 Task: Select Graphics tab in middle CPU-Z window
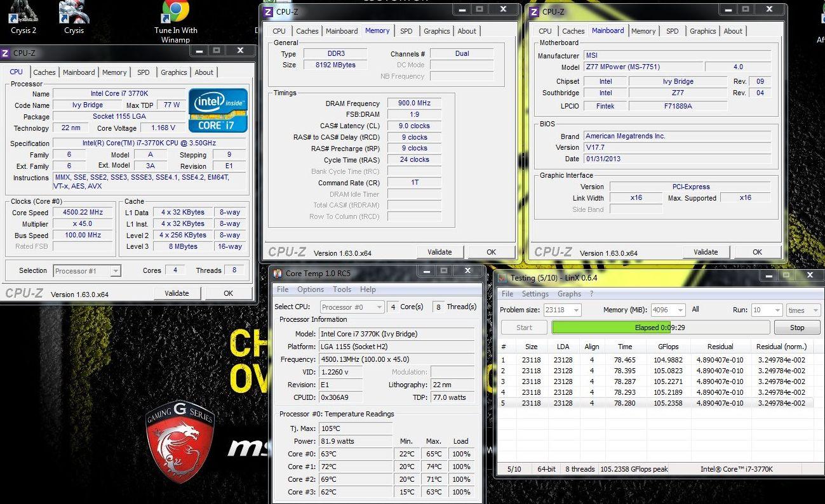437,31
